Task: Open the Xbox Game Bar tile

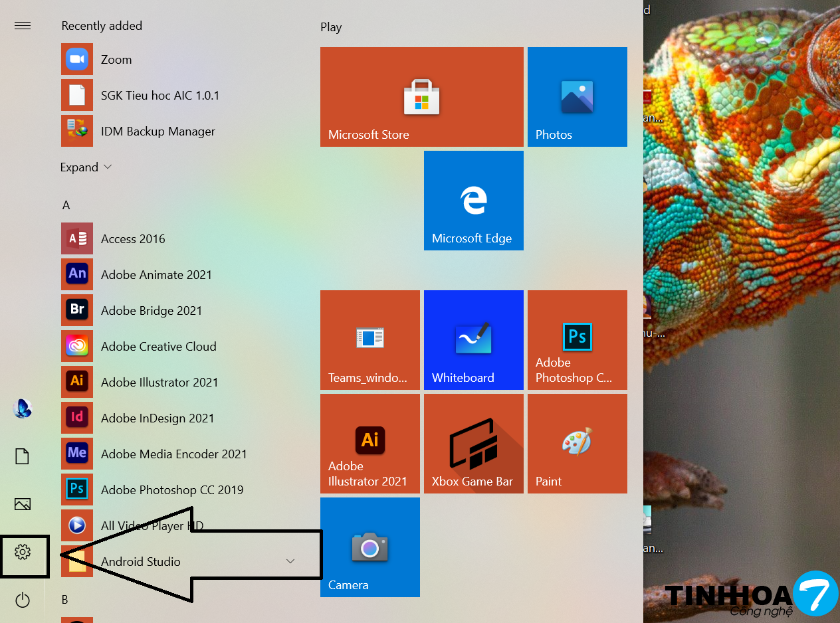Action: [x=473, y=444]
